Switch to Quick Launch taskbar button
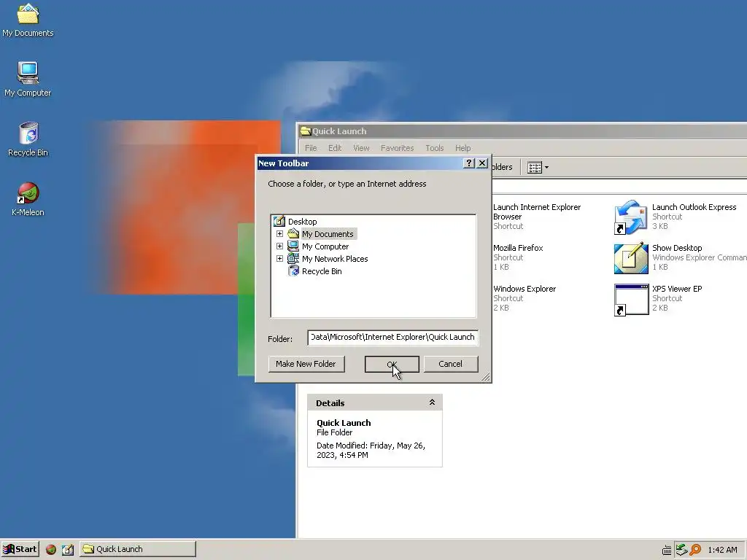This screenshot has width=747, height=560. [138, 549]
